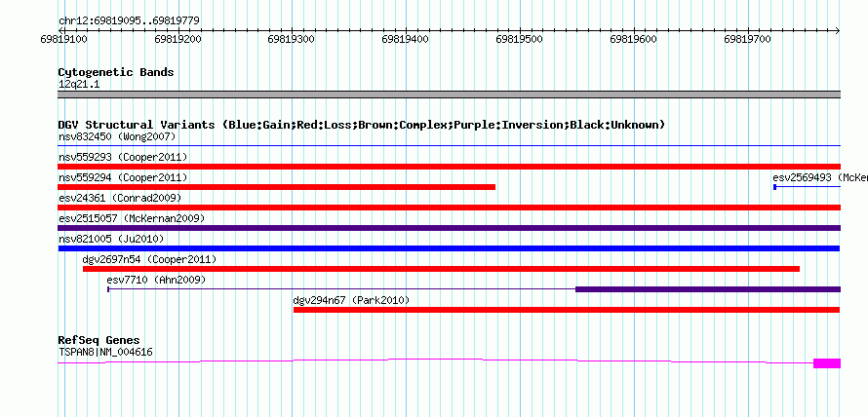Click the esv2515057 (McKernan2009) label
868x417 pixels.
click(132, 218)
